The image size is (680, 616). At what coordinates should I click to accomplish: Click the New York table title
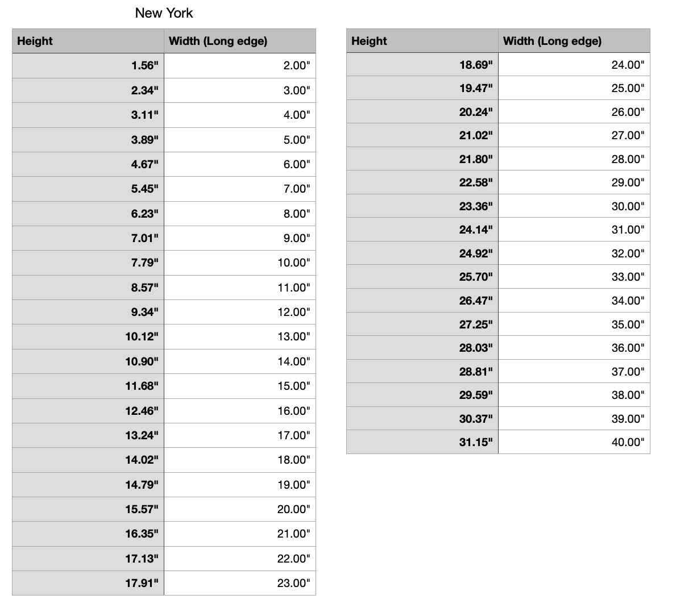tap(164, 13)
